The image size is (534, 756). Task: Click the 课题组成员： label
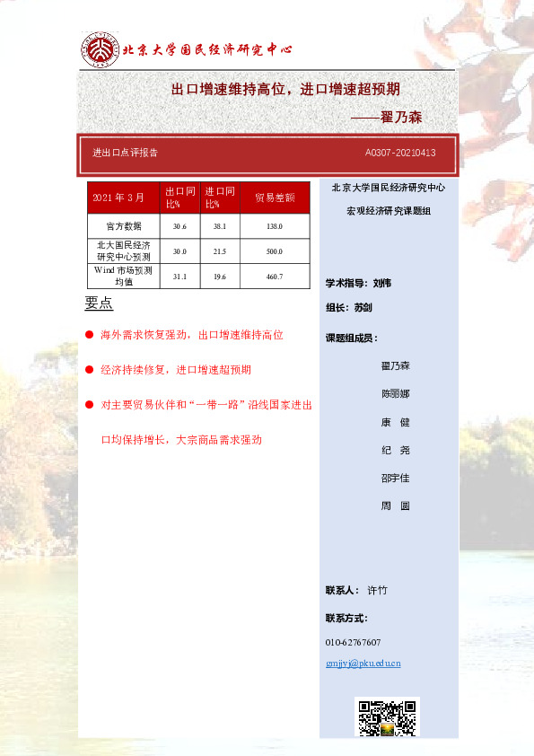pos(352,338)
